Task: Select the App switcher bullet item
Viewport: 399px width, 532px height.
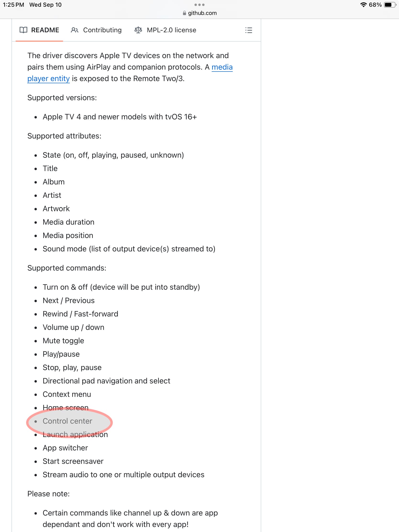Action: 65,448
